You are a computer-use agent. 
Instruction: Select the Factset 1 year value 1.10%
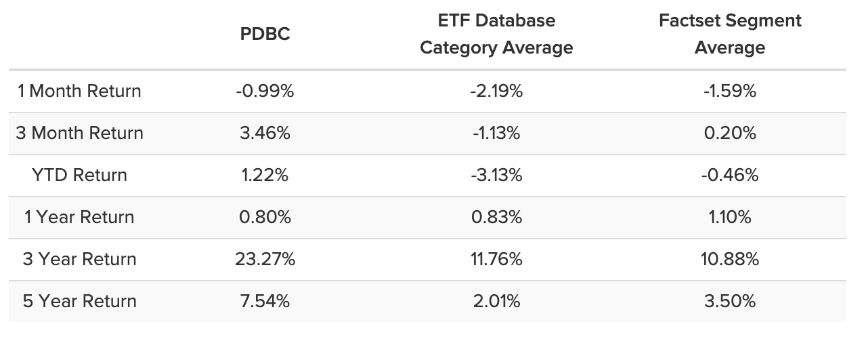(x=730, y=217)
